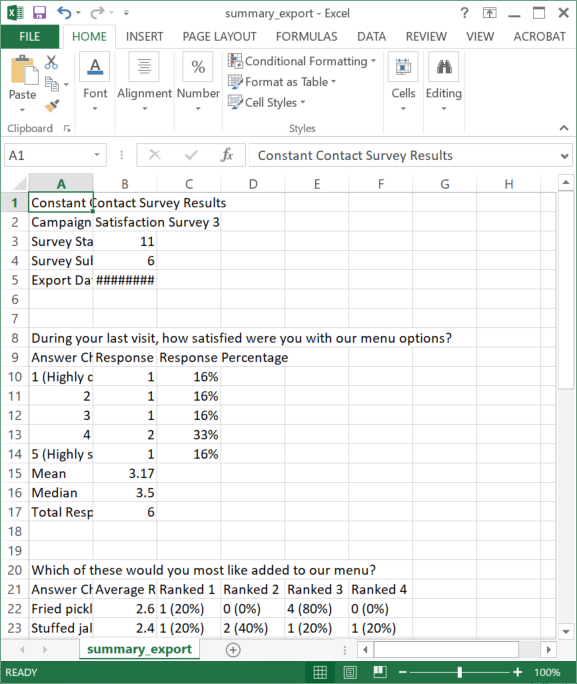
Task: Open the Paste options dropdown arrow
Action: [x=22, y=109]
